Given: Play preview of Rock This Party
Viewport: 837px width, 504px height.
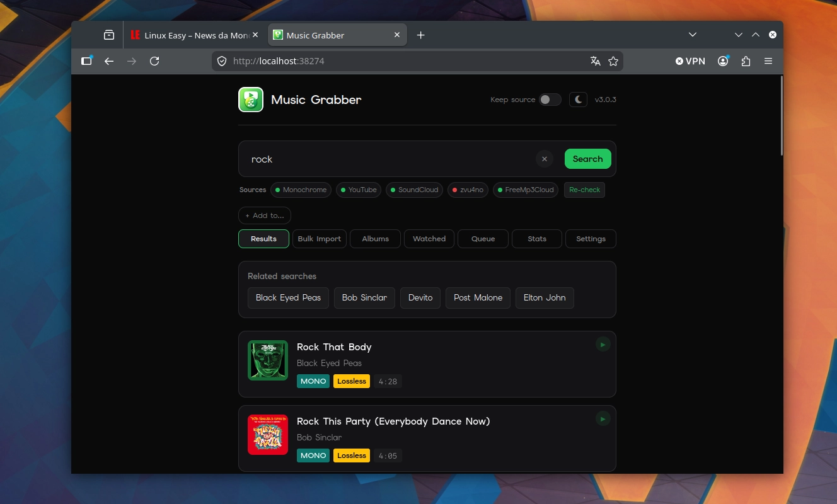Looking at the screenshot, I should [603, 419].
